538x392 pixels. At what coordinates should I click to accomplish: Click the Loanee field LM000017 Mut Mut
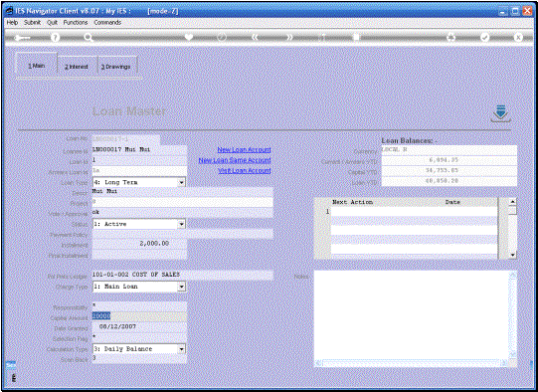coord(139,150)
